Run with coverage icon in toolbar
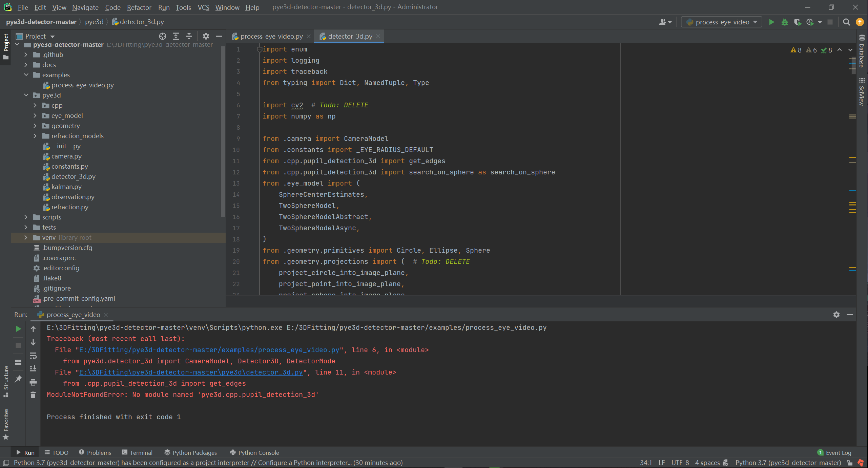 click(797, 22)
